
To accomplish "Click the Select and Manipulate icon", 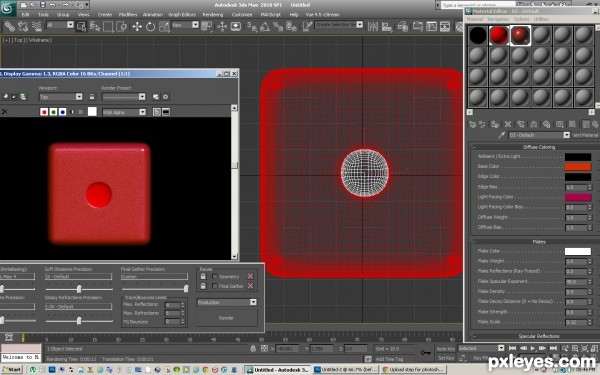I will click(x=222, y=26).
